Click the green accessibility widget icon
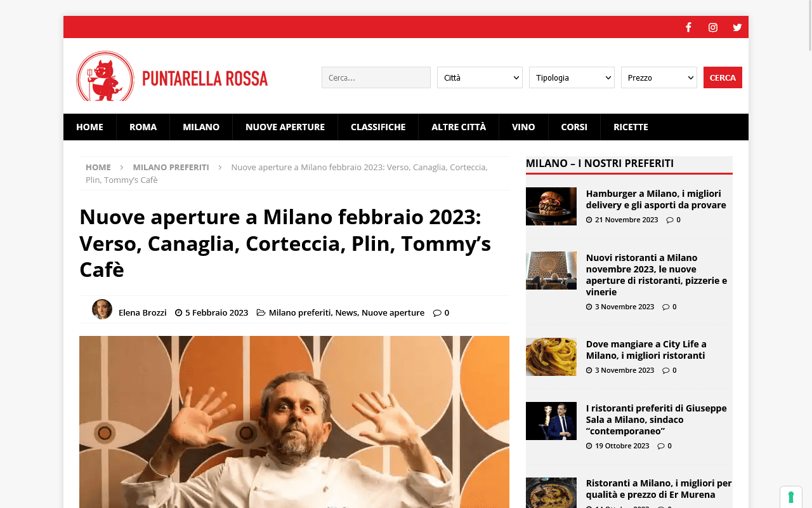The width and height of the screenshot is (812, 508). click(791, 497)
